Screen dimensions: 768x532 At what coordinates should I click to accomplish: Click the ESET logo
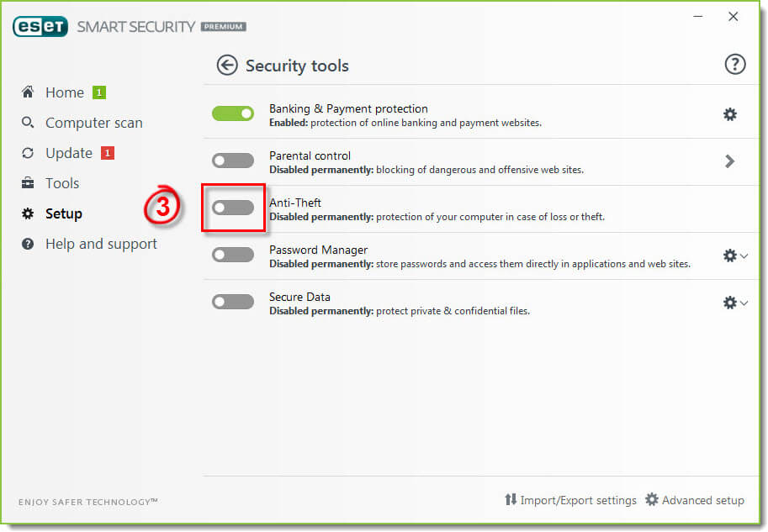[x=40, y=26]
